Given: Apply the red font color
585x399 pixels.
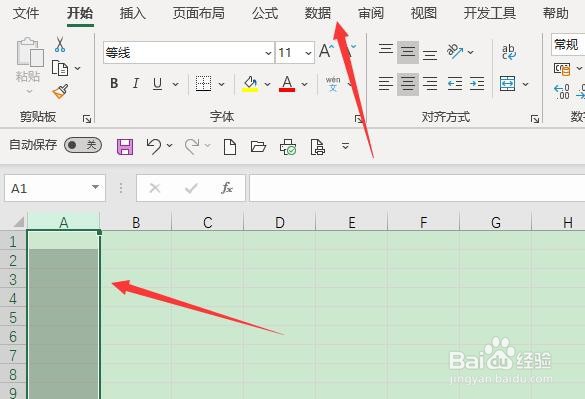Looking at the screenshot, I should [x=287, y=84].
